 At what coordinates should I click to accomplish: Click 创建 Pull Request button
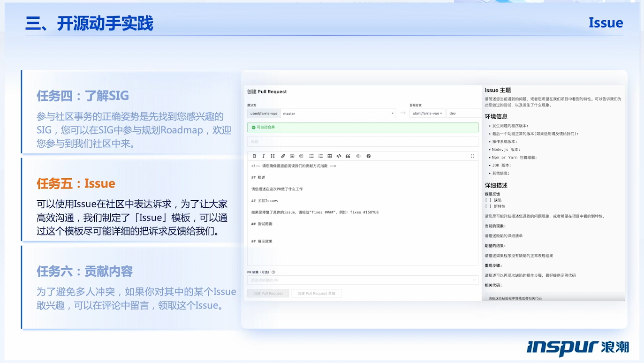268,293
